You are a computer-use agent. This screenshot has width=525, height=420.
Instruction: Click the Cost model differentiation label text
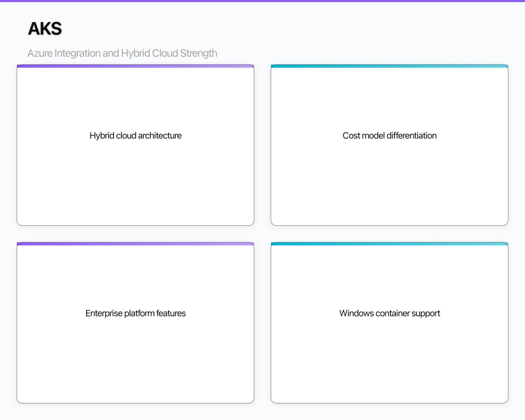(x=390, y=135)
